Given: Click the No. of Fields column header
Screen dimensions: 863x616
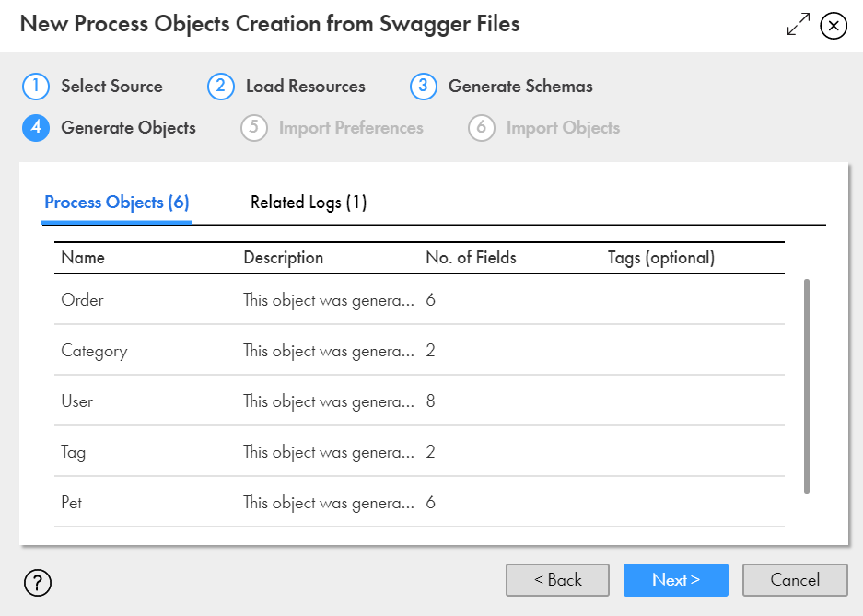Looking at the screenshot, I should pos(472,258).
